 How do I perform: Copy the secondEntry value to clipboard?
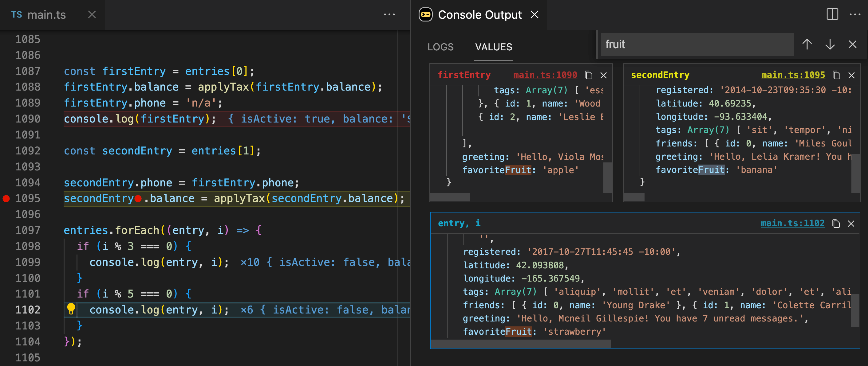click(836, 75)
